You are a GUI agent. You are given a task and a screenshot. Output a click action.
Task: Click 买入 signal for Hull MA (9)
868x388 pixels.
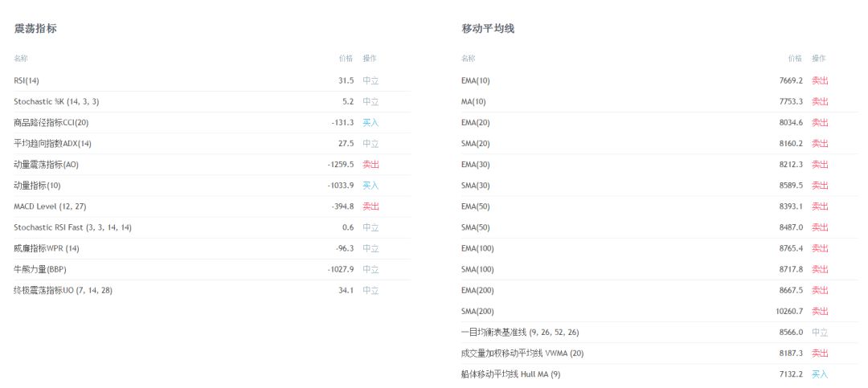tap(820, 374)
